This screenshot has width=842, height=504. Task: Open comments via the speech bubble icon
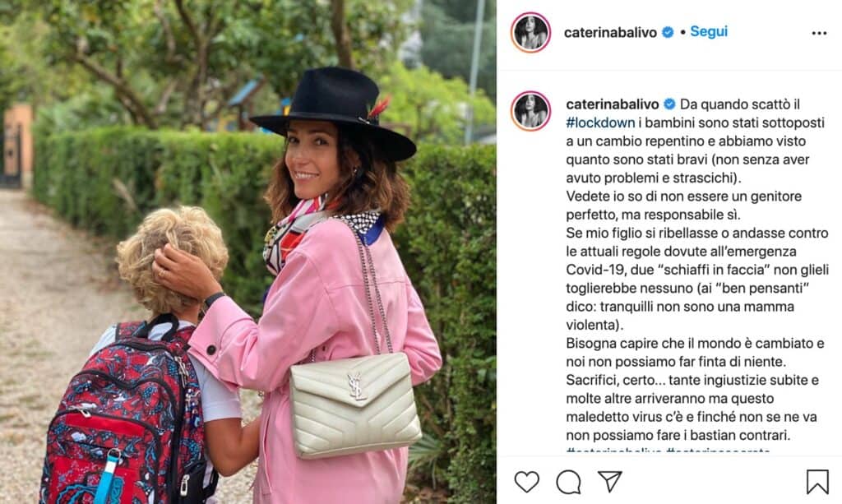point(568,482)
